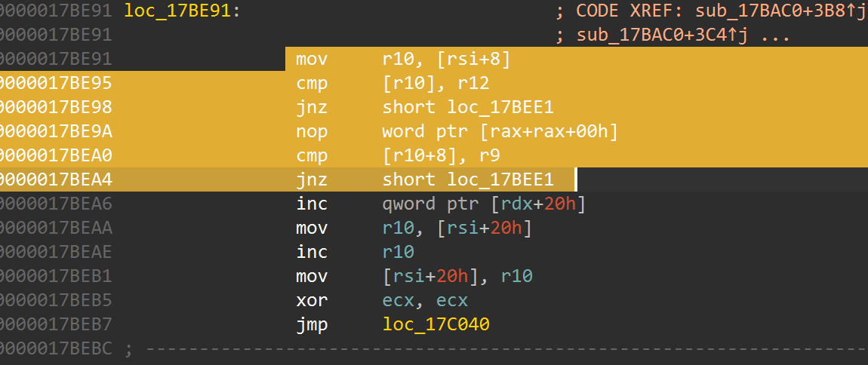Click the xor mnemonic
Screen dimensions: 868x365
(x=312, y=300)
